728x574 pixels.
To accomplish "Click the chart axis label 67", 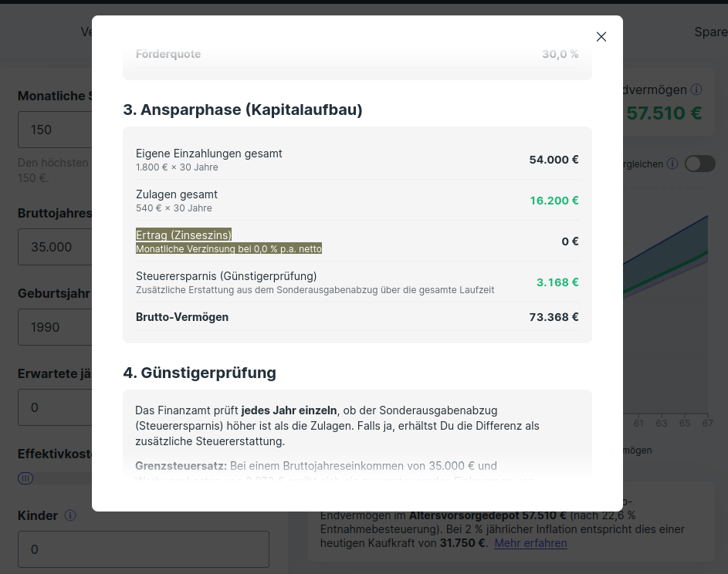I will (708, 424).
